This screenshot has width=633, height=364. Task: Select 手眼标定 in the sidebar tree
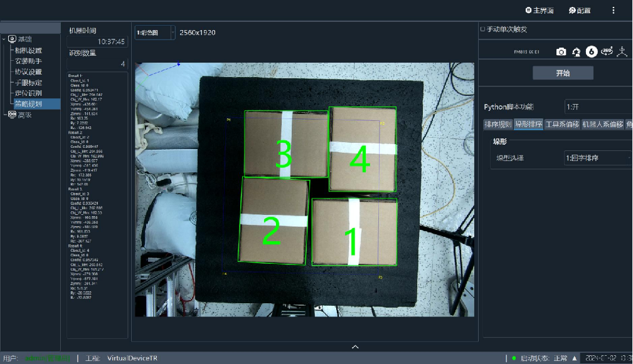(28, 83)
